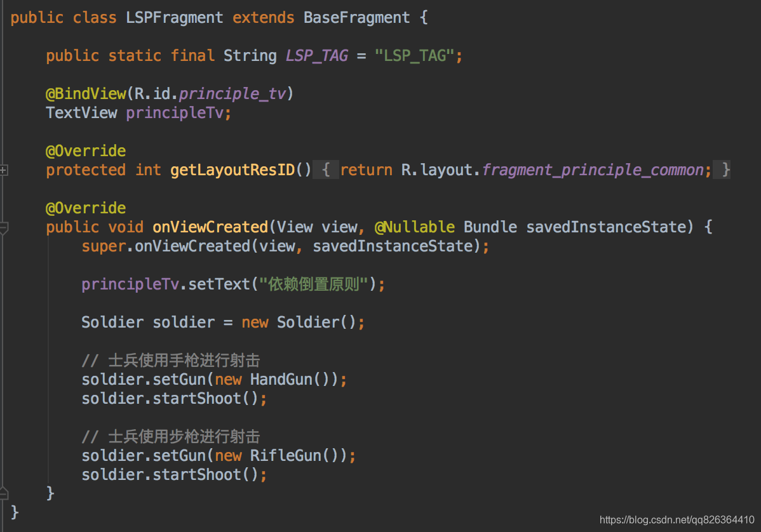Click the setText method call

pyautogui.click(x=219, y=284)
